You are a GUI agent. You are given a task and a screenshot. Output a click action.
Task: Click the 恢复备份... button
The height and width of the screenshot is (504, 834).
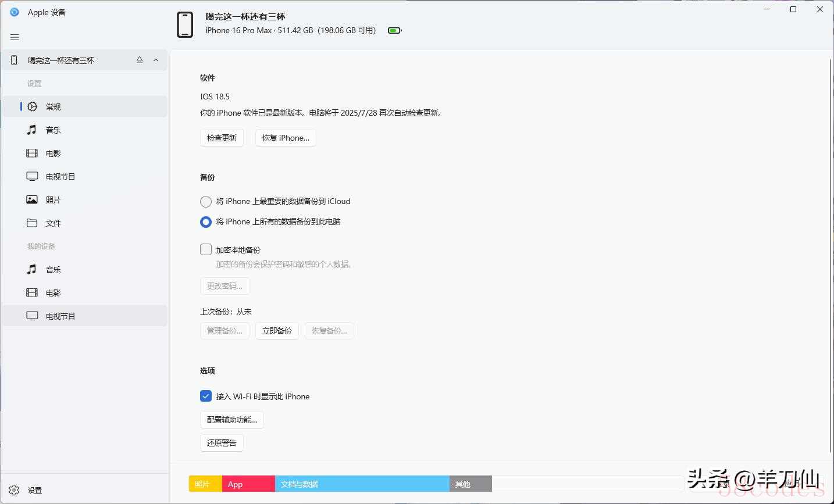[x=329, y=331]
